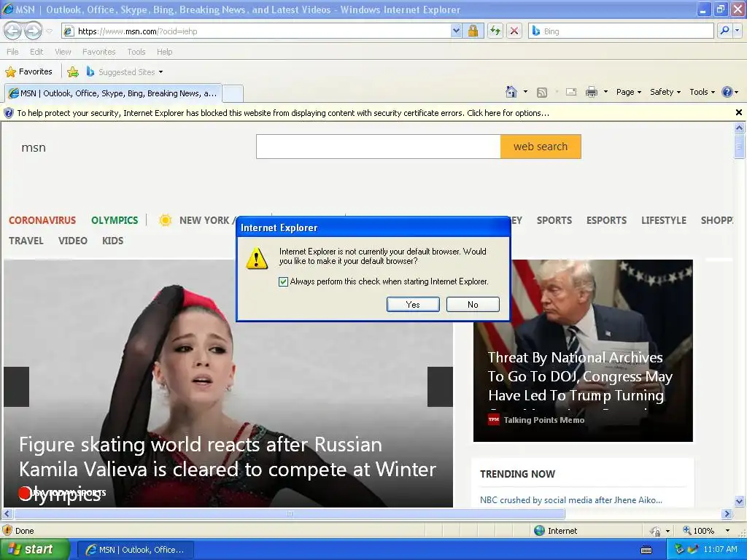The image size is (747, 560).
Task: Click Yes in the default browser dialog
Action: [413, 305]
